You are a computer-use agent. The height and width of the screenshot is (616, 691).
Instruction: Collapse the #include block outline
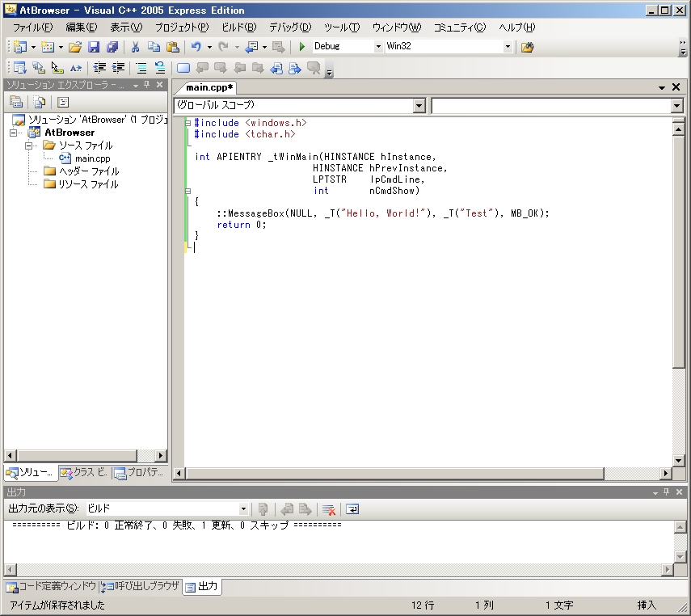pos(187,123)
